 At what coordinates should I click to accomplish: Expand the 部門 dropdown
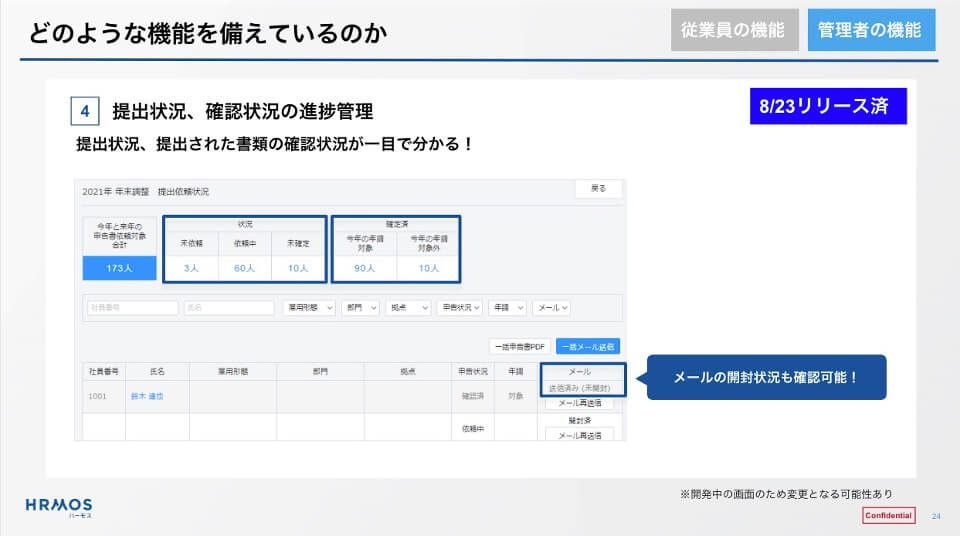coord(359,308)
